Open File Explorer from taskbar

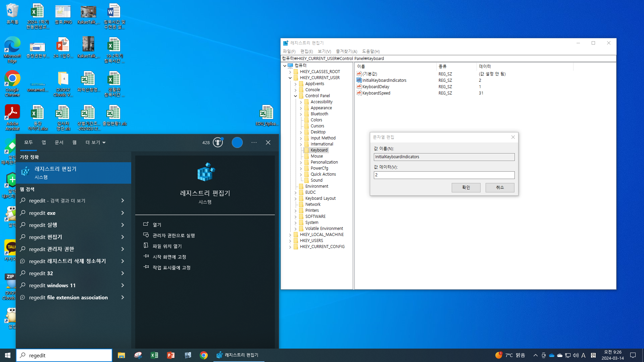click(x=121, y=355)
